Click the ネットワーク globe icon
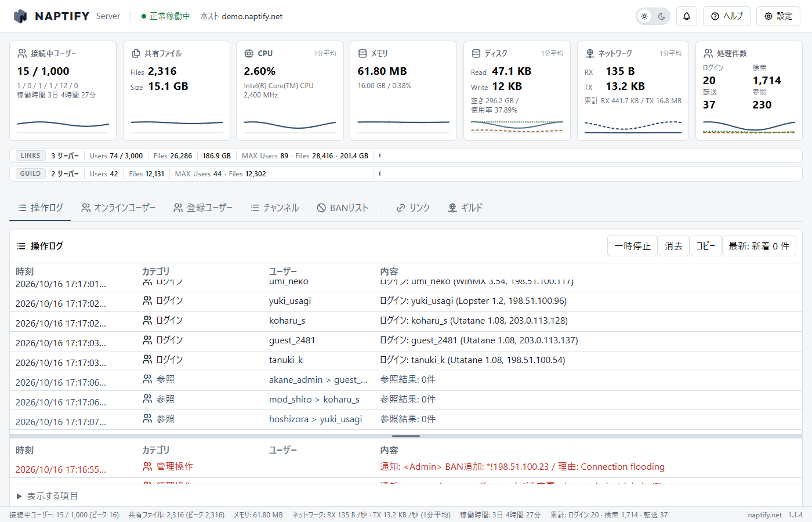Image resolution: width=812 pixels, height=522 pixels. (590, 53)
